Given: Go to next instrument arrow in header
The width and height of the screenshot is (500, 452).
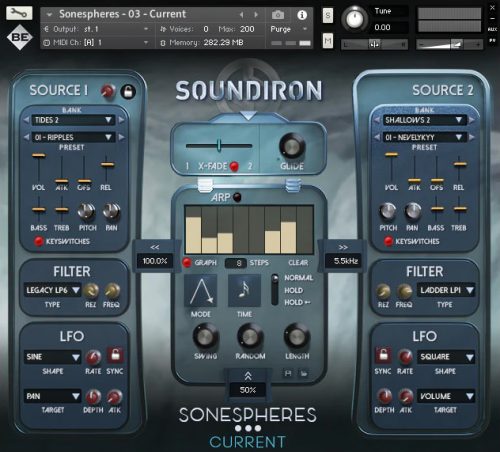Looking at the screenshot, I should pyautogui.click(x=256, y=15).
